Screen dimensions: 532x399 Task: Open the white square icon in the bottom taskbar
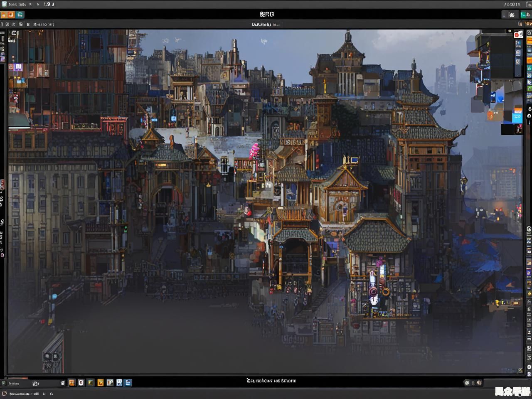81,382
